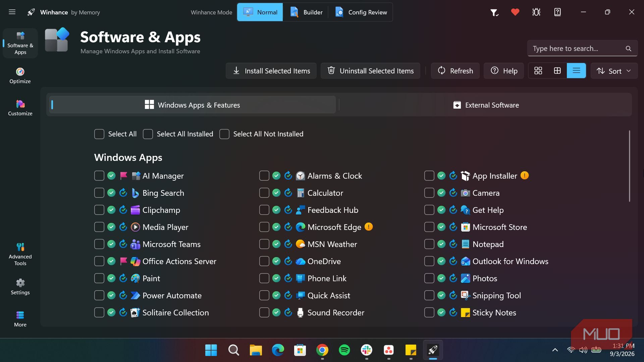Click the Microsoft Store label
644x362 pixels.
[x=500, y=227]
